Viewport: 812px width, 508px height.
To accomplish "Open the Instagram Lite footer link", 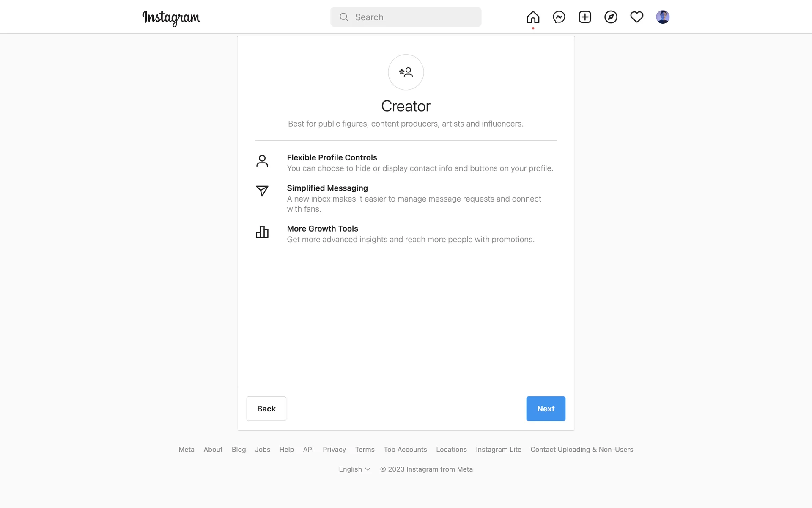I will point(498,450).
